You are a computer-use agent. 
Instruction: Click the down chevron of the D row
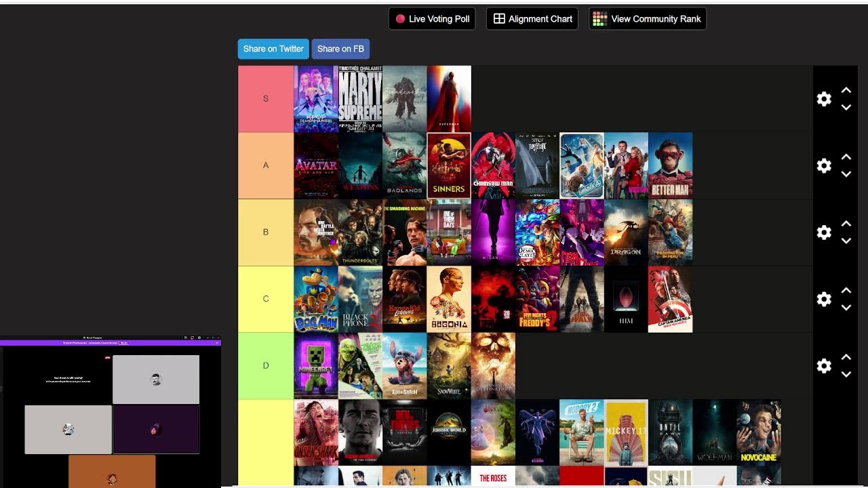(x=846, y=374)
